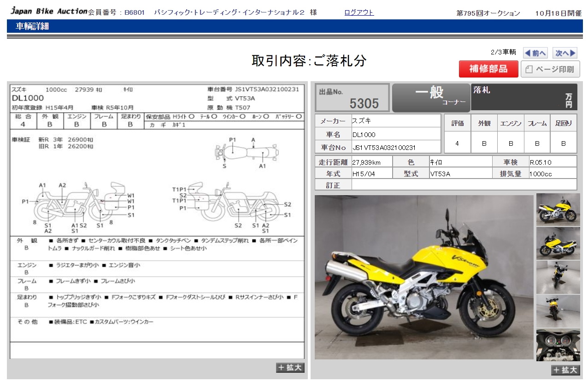
Task: Open the red 補修部品 repair parts button
Action: coord(488,69)
